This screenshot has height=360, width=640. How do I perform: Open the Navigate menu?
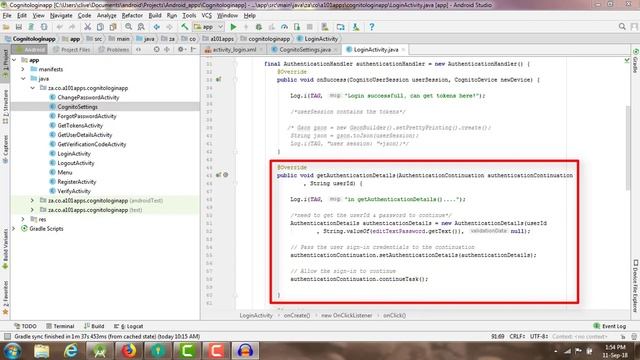click(61, 16)
